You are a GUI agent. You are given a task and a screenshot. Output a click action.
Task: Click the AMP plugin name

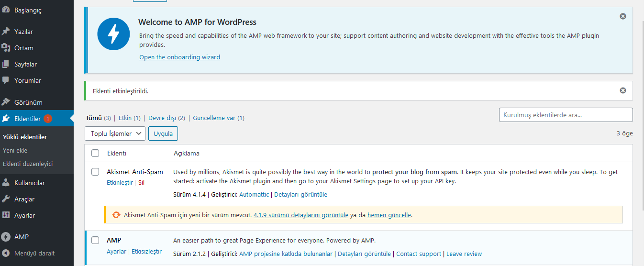click(x=114, y=240)
